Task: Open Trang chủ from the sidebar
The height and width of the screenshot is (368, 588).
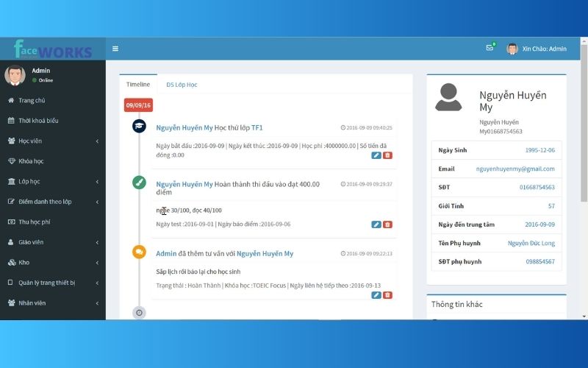Action: pyautogui.click(x=32, y=100)
